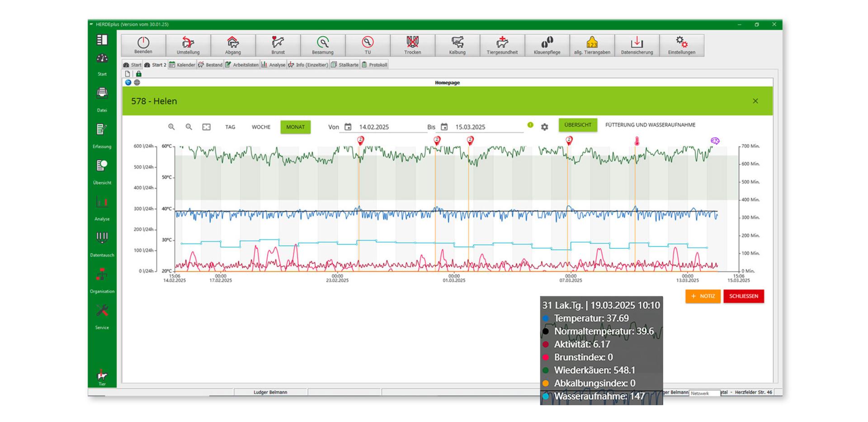Click Ludger Belmann in status bar

[x=270, y=392]
